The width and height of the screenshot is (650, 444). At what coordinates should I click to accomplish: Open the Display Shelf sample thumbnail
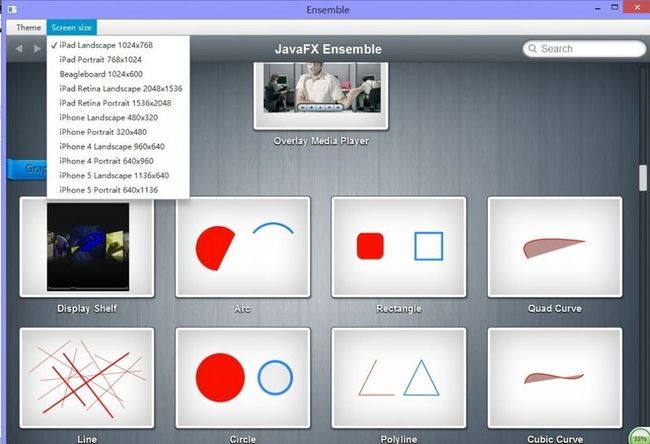point(87,247)
